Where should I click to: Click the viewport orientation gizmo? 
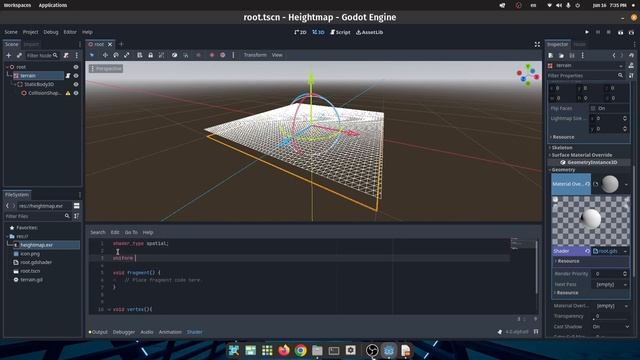click(x=528, y=75)
